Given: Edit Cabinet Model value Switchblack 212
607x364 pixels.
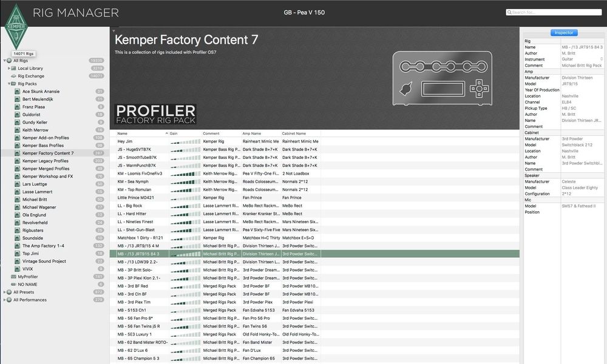Looking at the screenshot, I should [582, 145].
